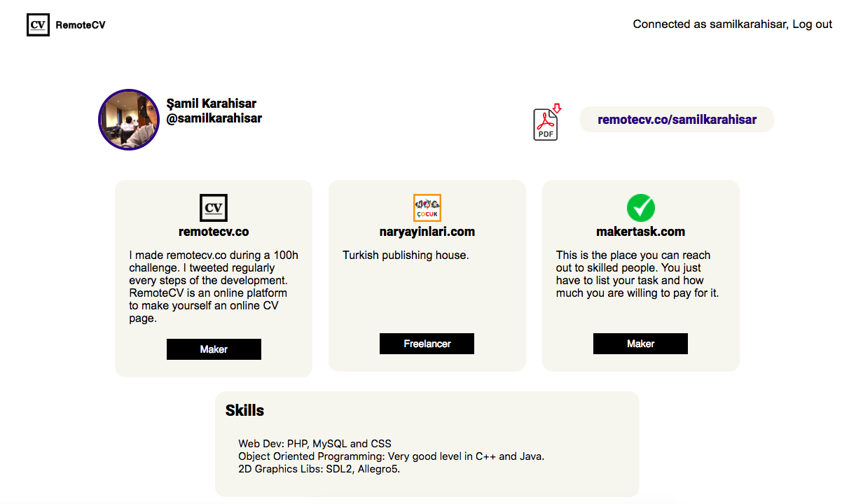The height and width of the screenshot is (504, 856).
Task: Open Şamil Karahisar's profile picture
Action: coord(129,119)
